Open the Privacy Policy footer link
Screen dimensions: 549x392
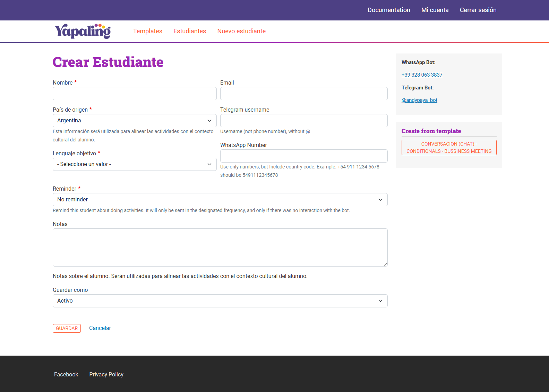pos(106,374)
